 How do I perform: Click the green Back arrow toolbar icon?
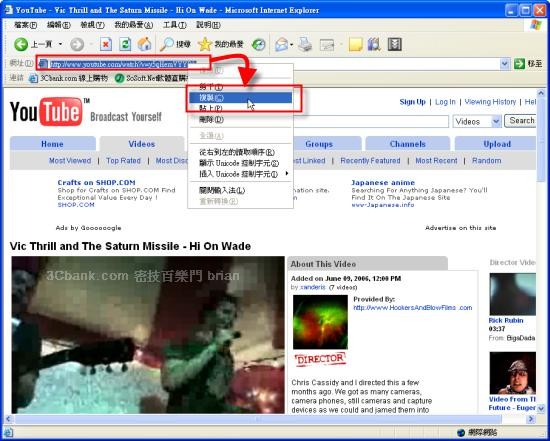click(x=21, y=44)
